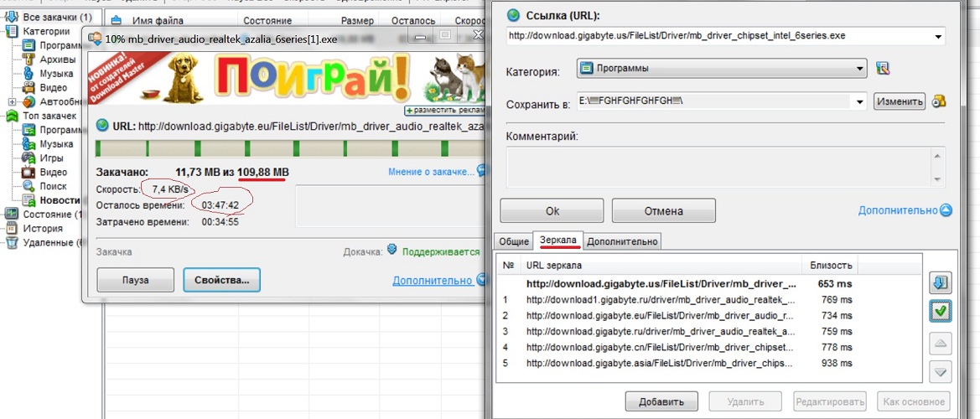Image resolution: width=980 pixels, height=419 pixels.
Task: Click the folder icon next to Изменить
Action: (939, 101)
